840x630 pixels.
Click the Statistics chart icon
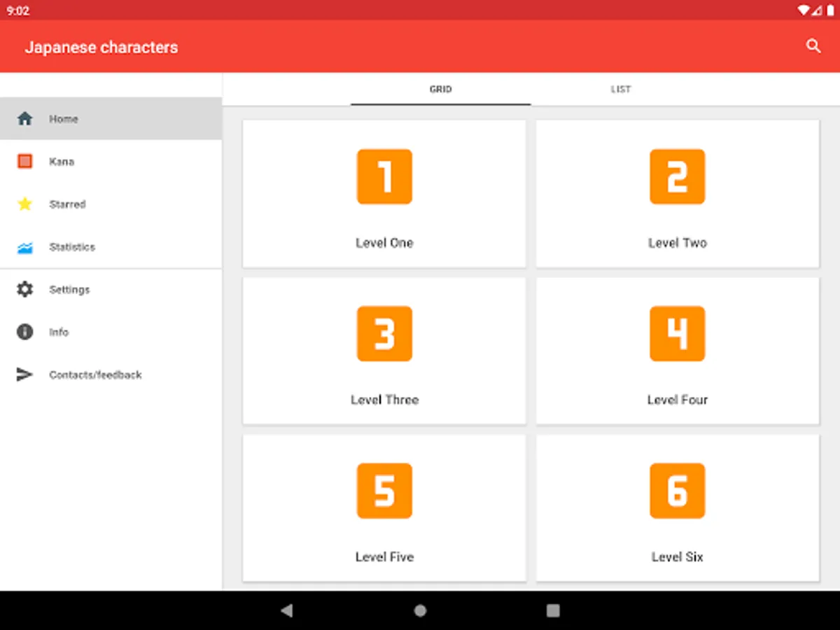tap(24, 247)
